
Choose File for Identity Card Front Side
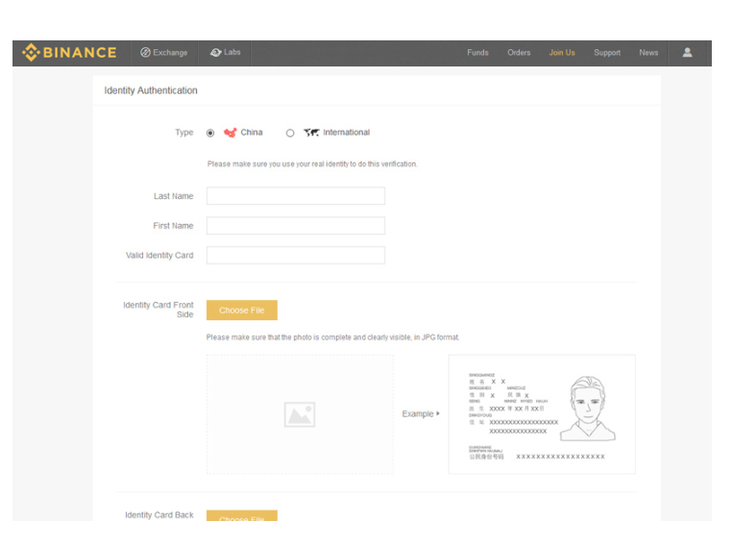point(241,311)
